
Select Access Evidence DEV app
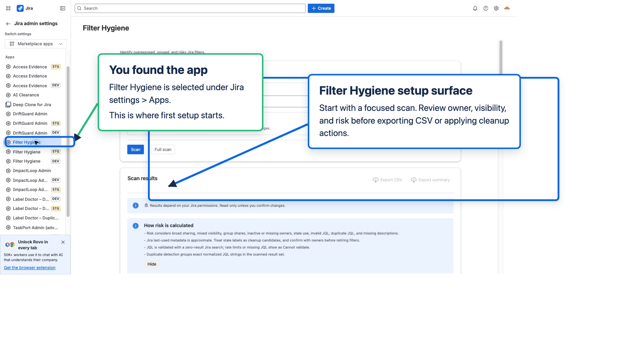[33, 85]
